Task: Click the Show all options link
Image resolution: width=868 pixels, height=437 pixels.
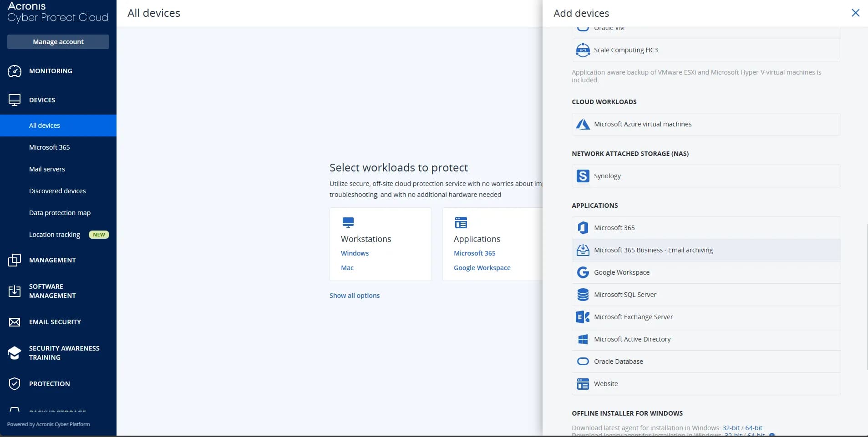Action: [x=355, y=295]
